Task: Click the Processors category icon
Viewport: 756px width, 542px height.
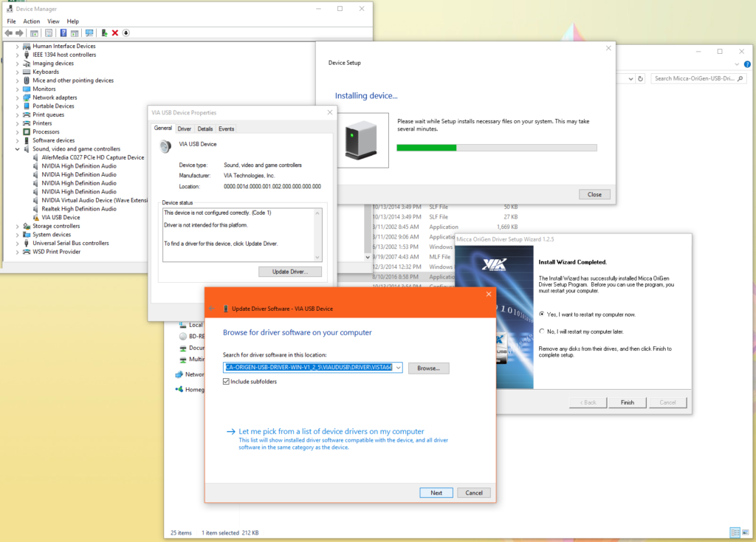Action: tap(27, 131)
